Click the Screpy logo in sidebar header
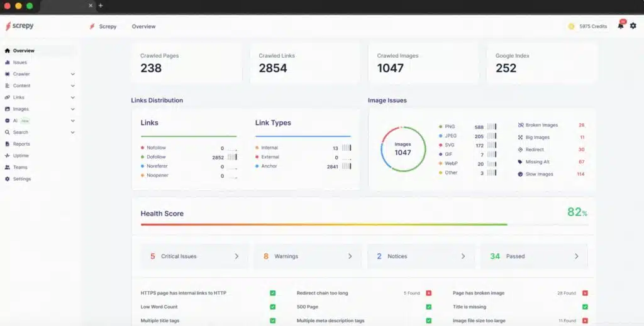This screenshot has width=644, height=326. [19, 26]
